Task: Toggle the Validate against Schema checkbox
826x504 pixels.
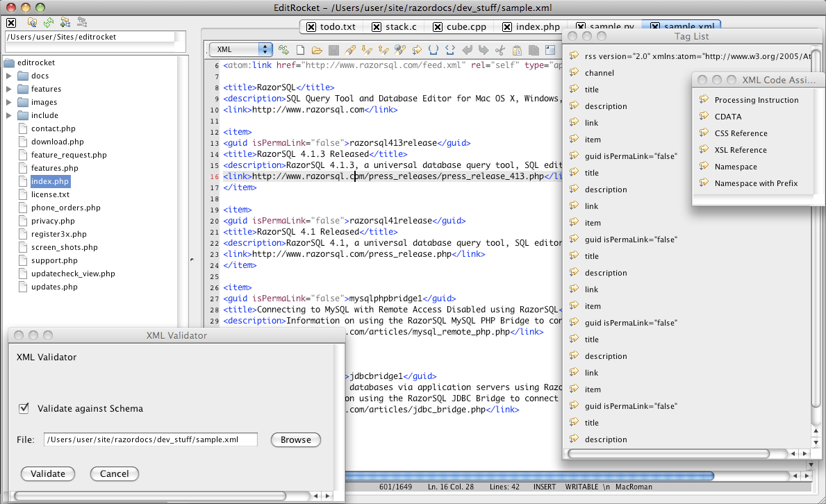Action: point(24,408)
